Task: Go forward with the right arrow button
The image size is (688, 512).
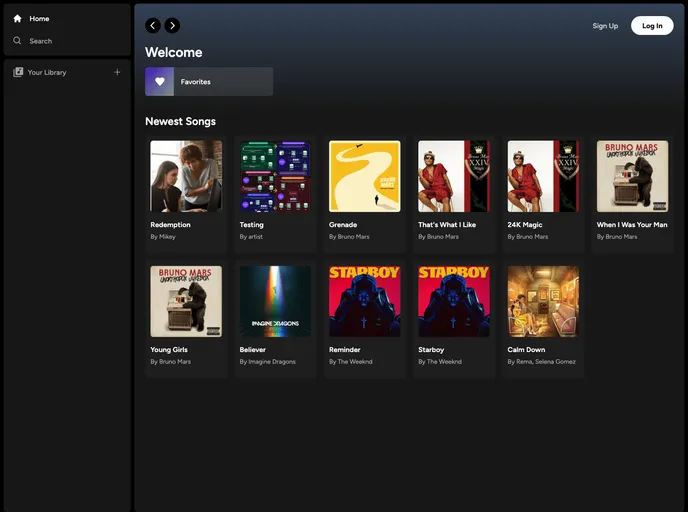Action: (x=172, y=25)
